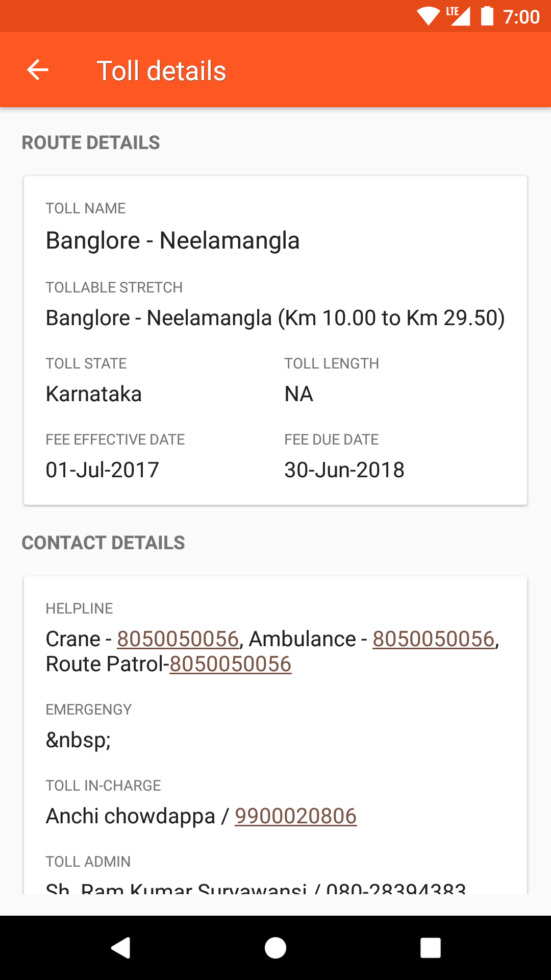Screen dimensions: 551x980
Task: Call the Route Patrol phone number
Action: (x=231, y=664)
